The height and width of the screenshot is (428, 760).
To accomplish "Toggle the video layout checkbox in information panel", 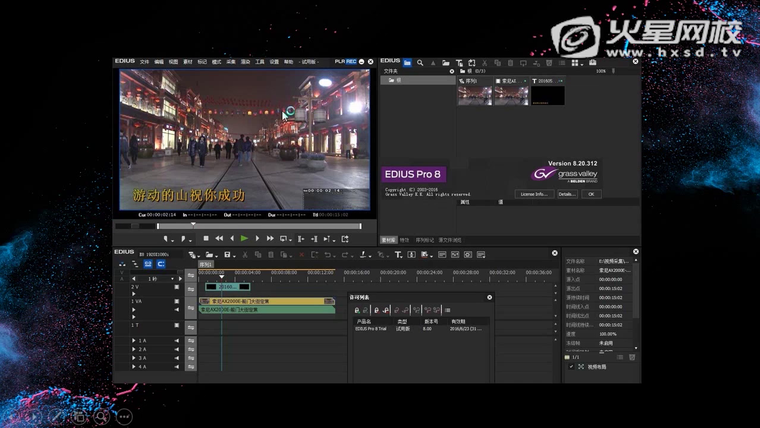I will [x=571, y=366].
